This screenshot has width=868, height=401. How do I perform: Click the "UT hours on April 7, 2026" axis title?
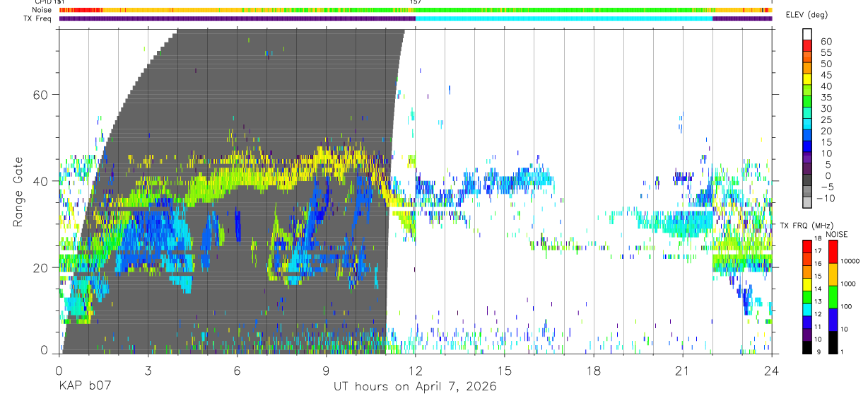415,386
